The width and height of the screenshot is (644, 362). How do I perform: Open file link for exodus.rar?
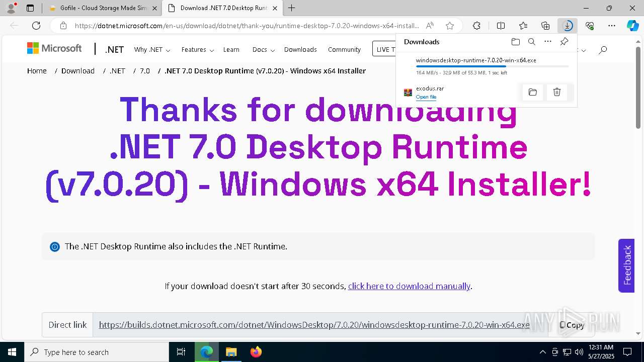coord(426,97)
